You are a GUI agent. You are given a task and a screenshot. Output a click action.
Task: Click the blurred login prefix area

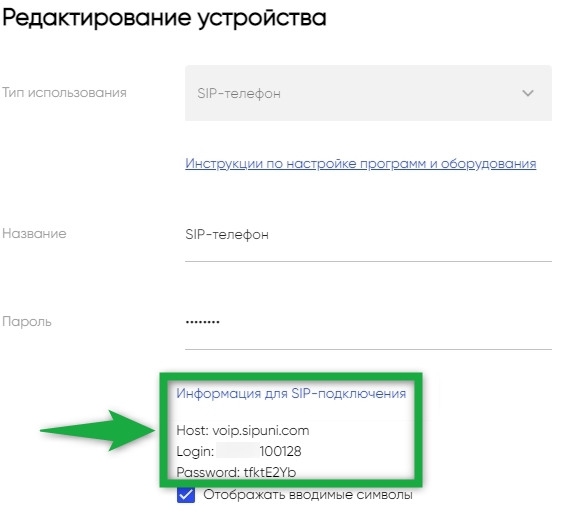pos(237,451)
